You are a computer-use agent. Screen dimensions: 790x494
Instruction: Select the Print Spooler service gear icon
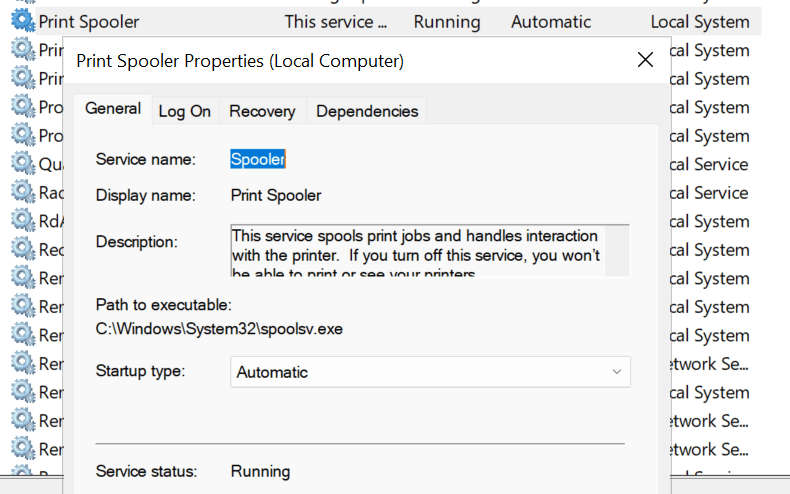point(23,21)
